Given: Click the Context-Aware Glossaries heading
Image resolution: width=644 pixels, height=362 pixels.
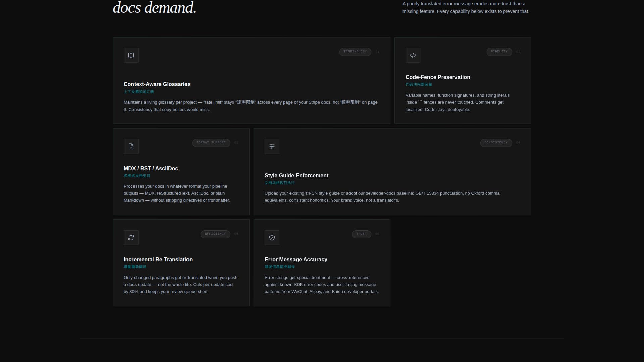Looking at the screenshot, I should coord(157,84).
